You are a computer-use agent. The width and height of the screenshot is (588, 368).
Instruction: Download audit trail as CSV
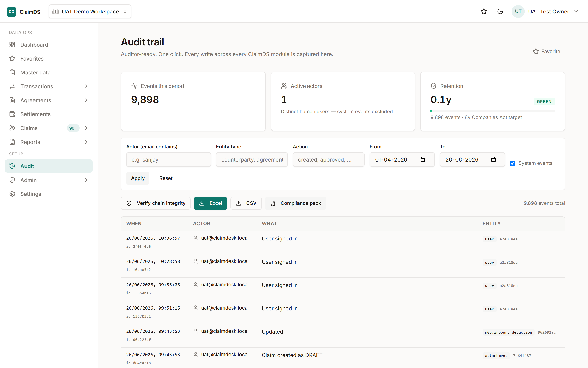click(246, 203)
